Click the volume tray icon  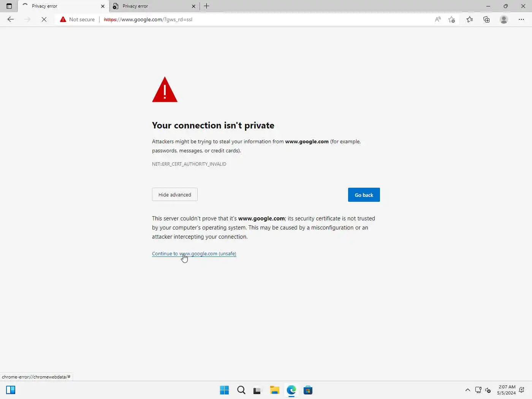488,390
